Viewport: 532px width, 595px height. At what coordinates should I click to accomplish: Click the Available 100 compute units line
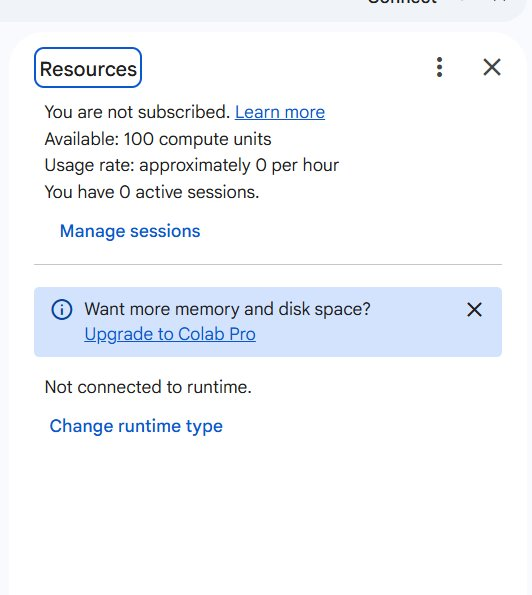coord(158,139)
